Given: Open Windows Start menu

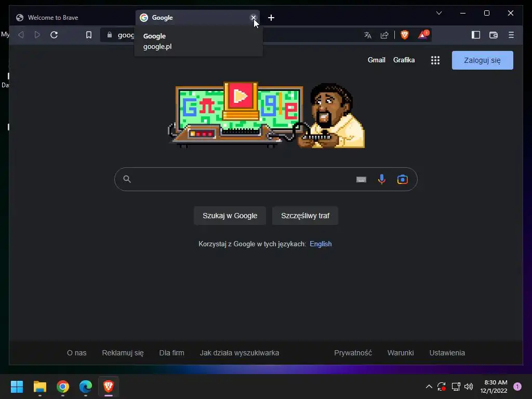Looking at the screenshot, I should (17, 387).
